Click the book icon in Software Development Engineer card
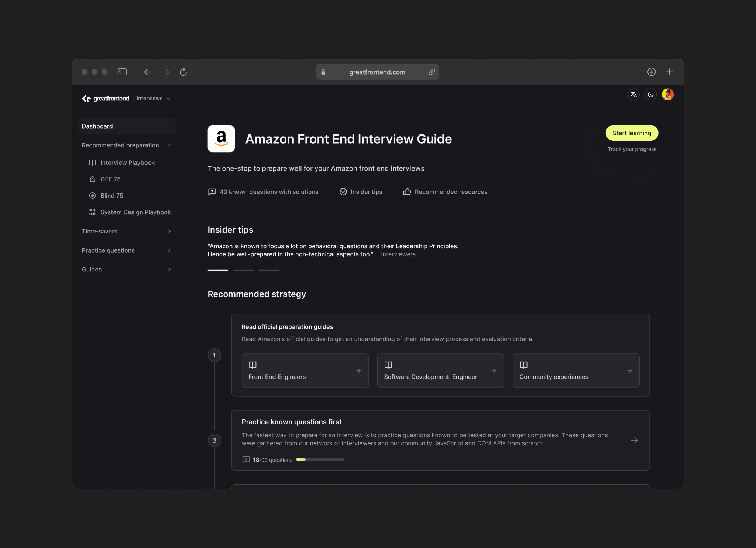 point(388,365)
